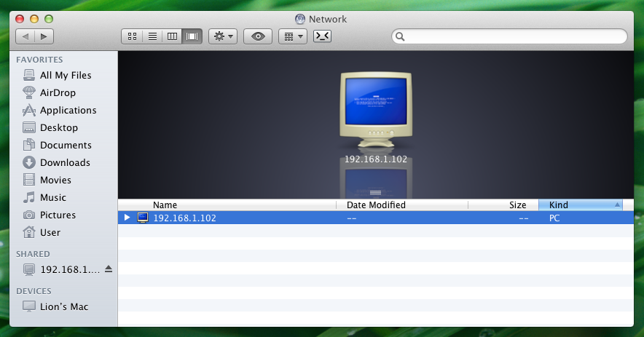Click 192.168.1.102 label under cover flow
644x337 pixels.
click(376, 159)
